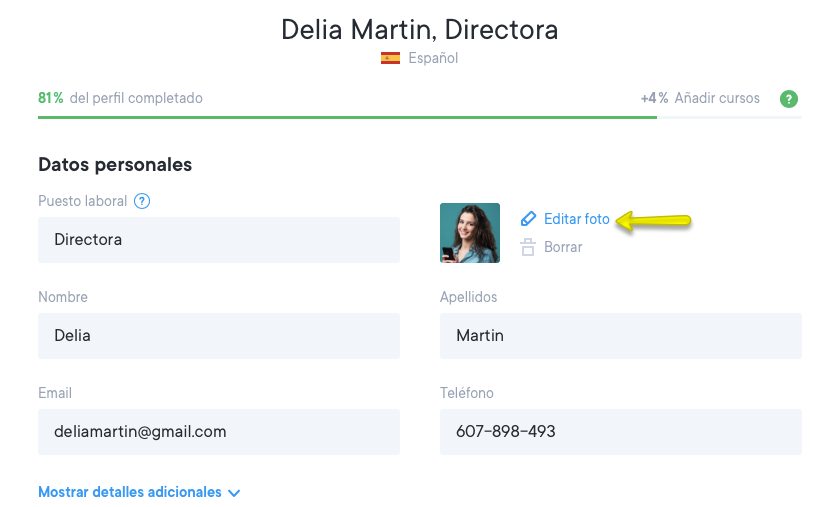Click the green question mark help icon
The width and height of the screenshot is (838, 507).
pos(789,99)
